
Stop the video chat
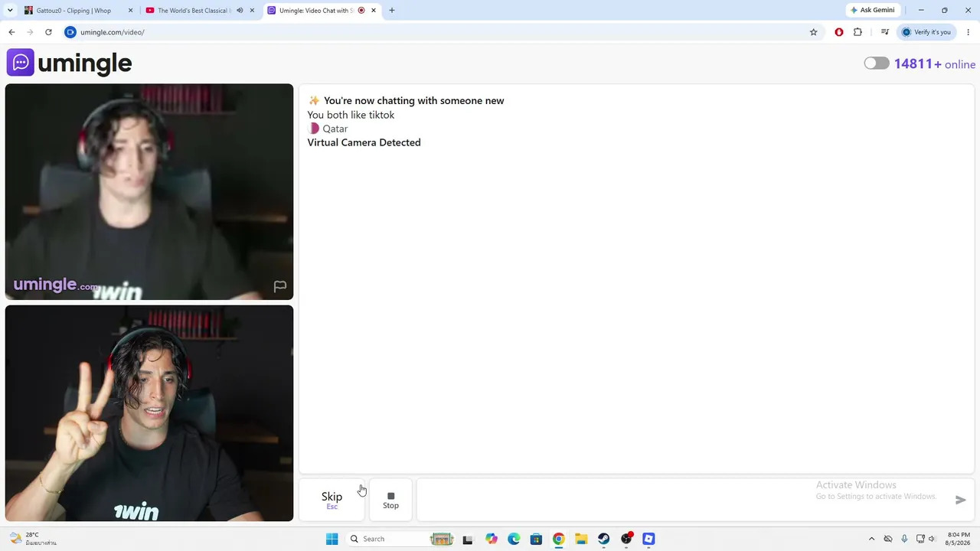(x=390, y=500)
